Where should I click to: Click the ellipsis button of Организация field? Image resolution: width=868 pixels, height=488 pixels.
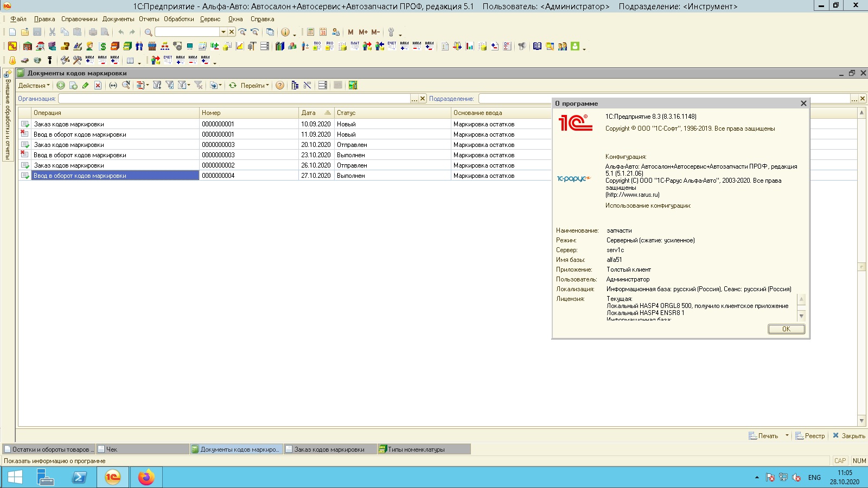point(414,99)
